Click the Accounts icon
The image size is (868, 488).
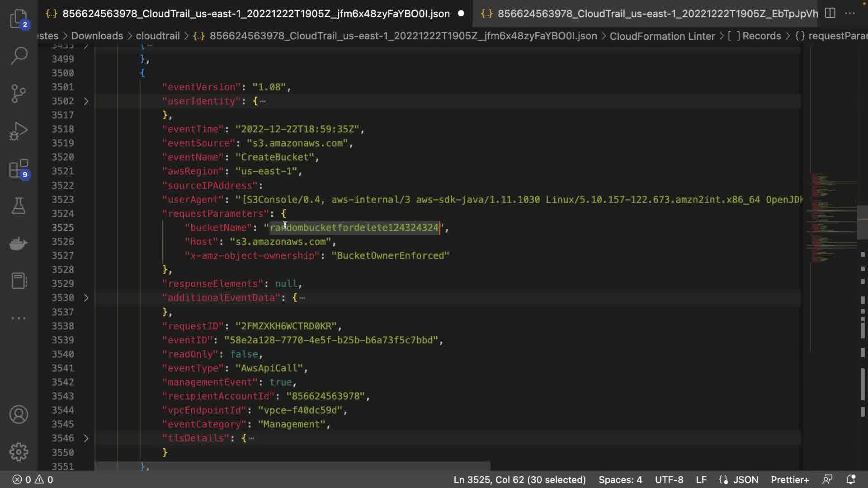(x=19, y=414)
